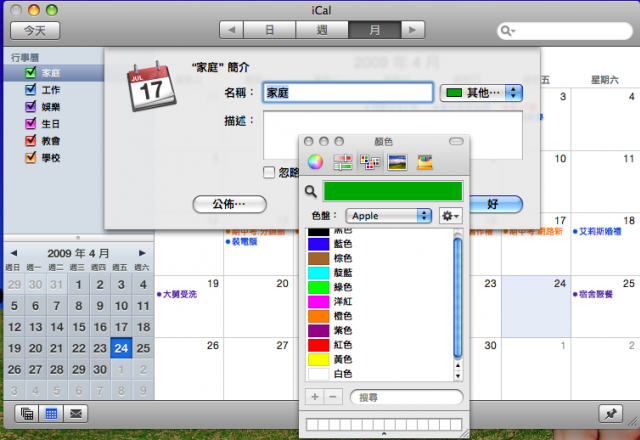Screen dimensions: 640x440
Task: Open the notifications envelope icon
Action: coord(76,414)
